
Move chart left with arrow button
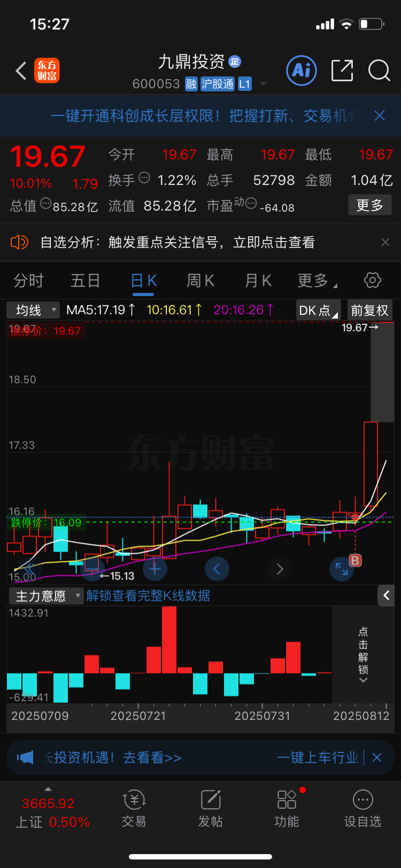(217, 568)
